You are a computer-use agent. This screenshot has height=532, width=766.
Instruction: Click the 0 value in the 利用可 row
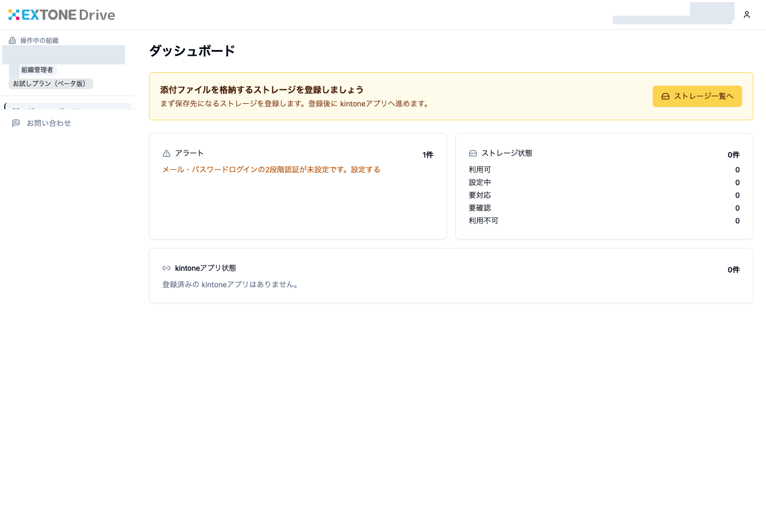[737, 170]
